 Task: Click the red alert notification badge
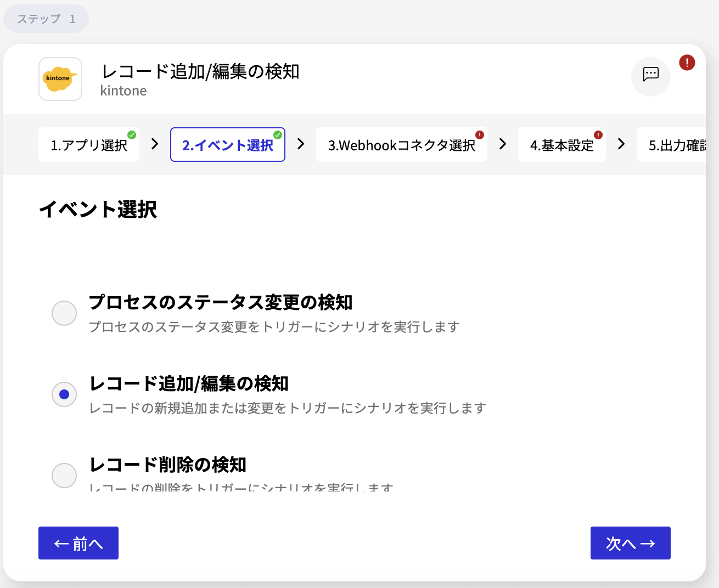687,63
